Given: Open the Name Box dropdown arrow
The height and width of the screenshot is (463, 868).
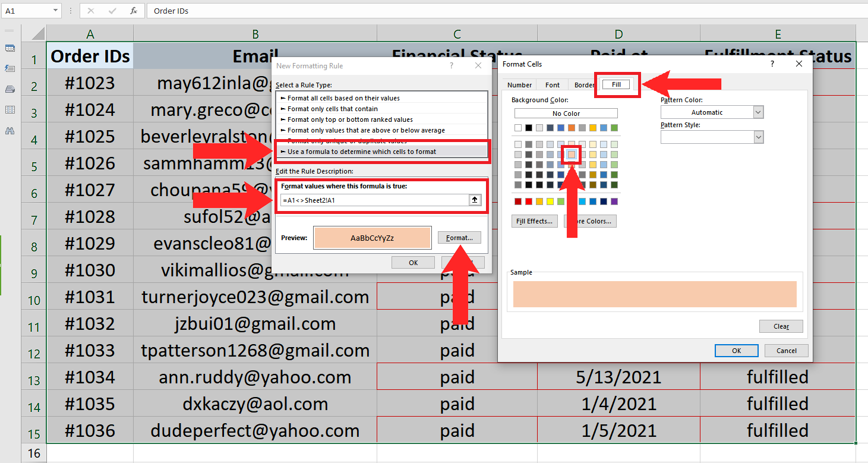Looking at the screenshot, I should click(56, 10).
